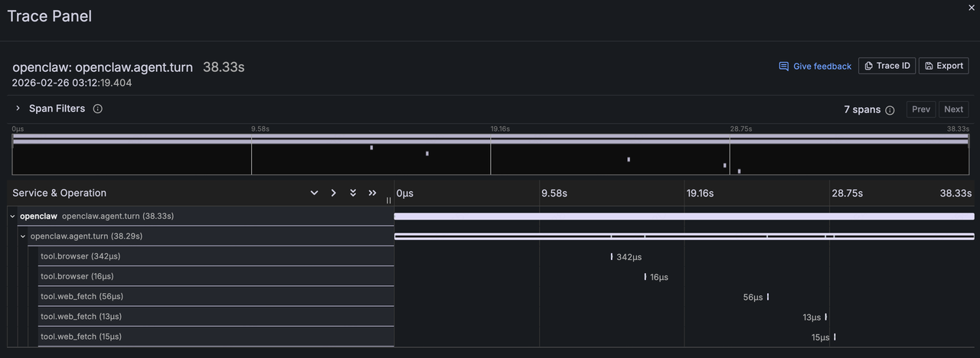This screenshot has height=358, width=980.
Task: Click the collapse one level chevron icon
Action: pos(334,193)
